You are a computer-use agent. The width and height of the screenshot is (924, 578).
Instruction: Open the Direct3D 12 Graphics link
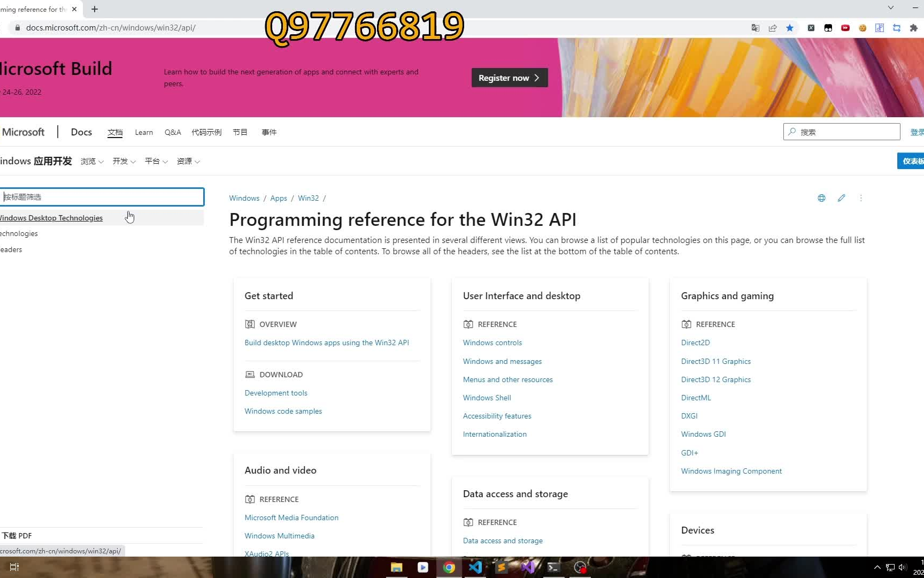coord(715,379)
